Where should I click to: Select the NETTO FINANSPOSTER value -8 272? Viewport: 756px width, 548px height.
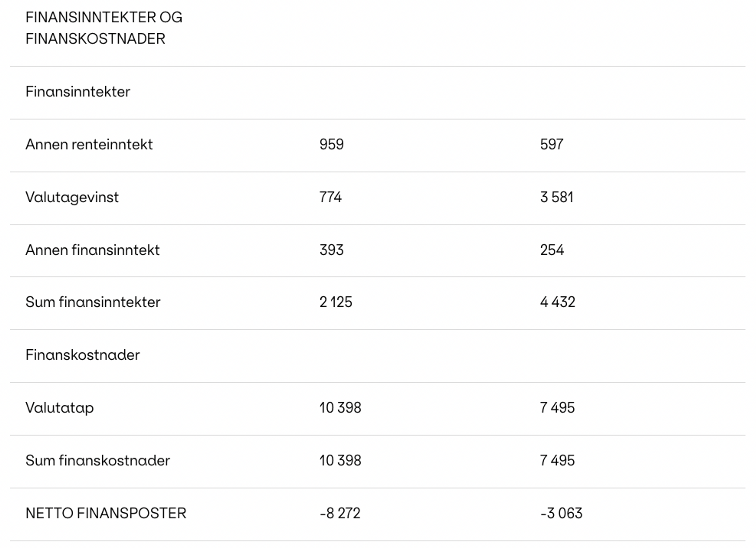pos(340,513)
